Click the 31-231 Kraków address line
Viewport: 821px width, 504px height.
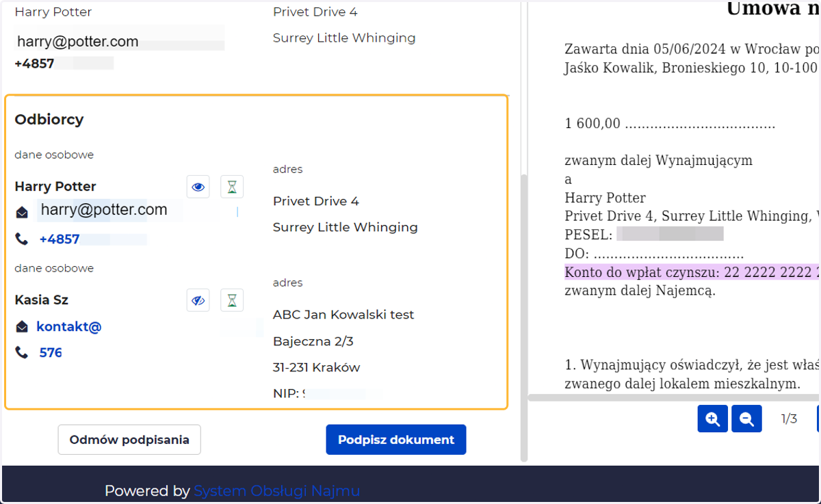click(x=316, y=367)
